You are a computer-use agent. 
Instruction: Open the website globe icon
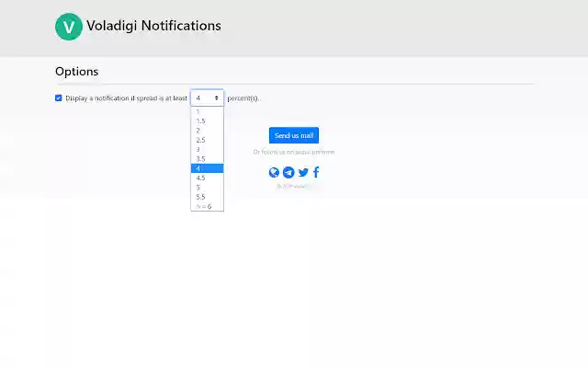(274, 172)
